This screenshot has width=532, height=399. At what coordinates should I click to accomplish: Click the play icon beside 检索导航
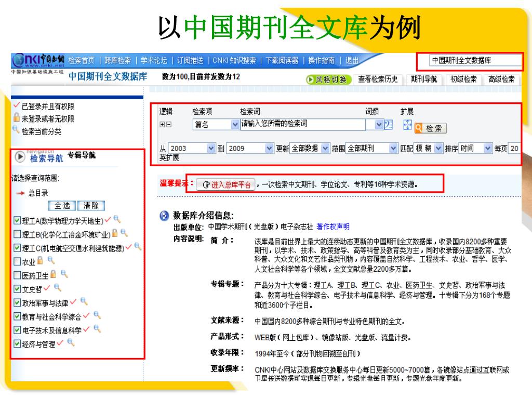pos(20,157)
